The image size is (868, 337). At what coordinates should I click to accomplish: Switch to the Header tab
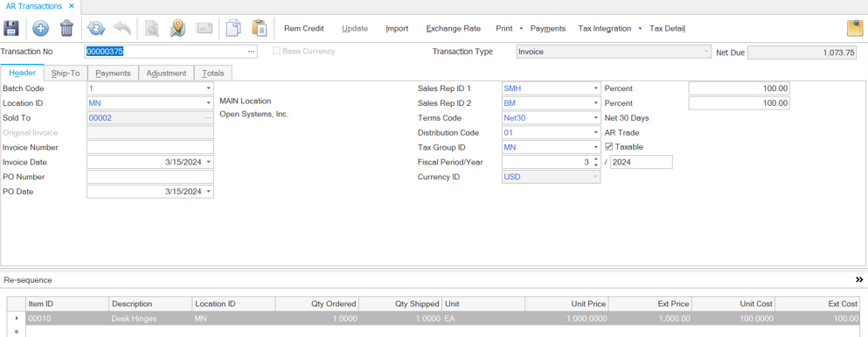coord(23,73)
